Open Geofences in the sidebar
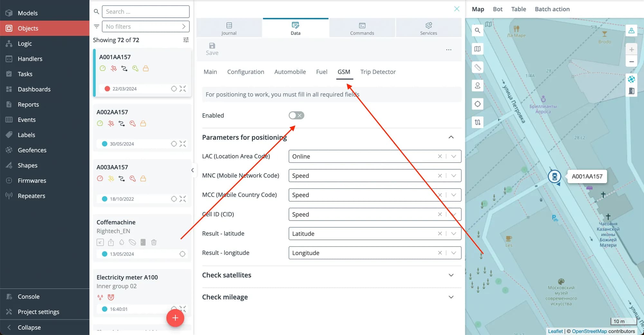644x335 pixels. click(32, 150)
